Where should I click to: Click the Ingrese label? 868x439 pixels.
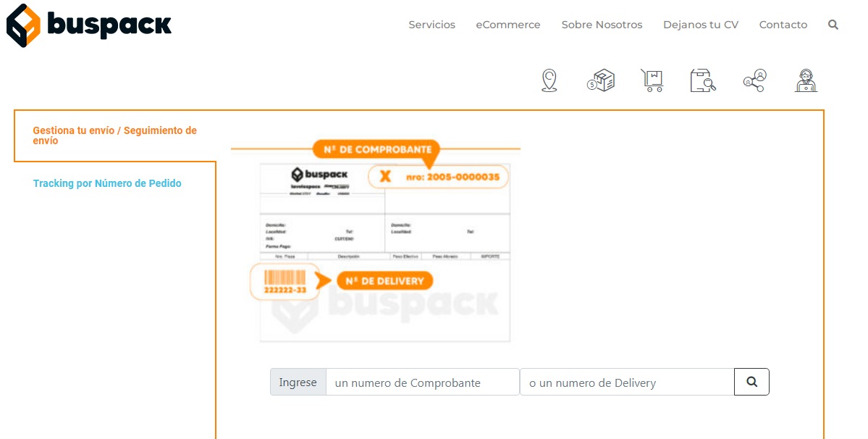pyautogui.click(x=298, y=382)
